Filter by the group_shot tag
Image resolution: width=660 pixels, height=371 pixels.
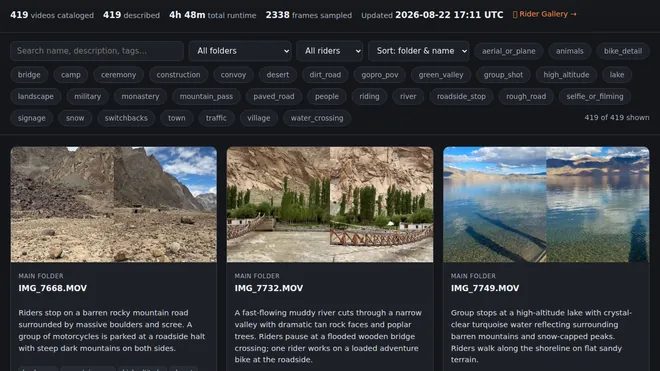point(503,75)
